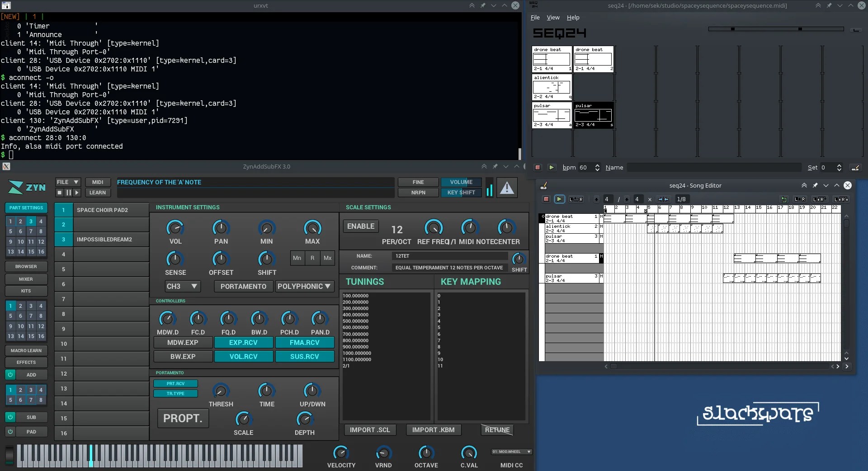Click the IMPORT .SCL button
This screenshot has width=868, height=471.
370,430
